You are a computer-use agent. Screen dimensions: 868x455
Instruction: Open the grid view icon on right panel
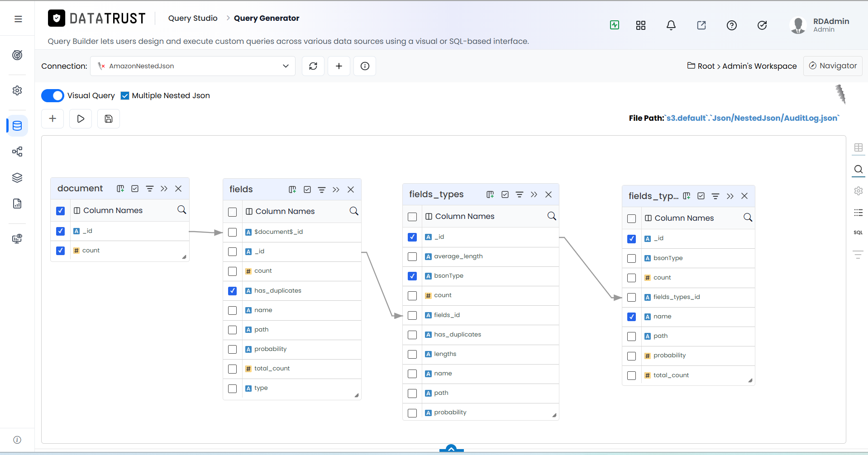[x=858, y=147]
